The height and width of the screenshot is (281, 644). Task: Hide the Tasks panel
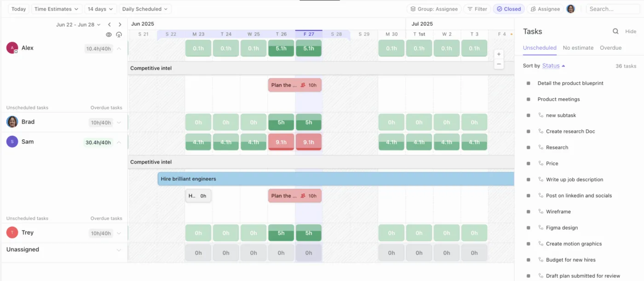pos(631,31)
